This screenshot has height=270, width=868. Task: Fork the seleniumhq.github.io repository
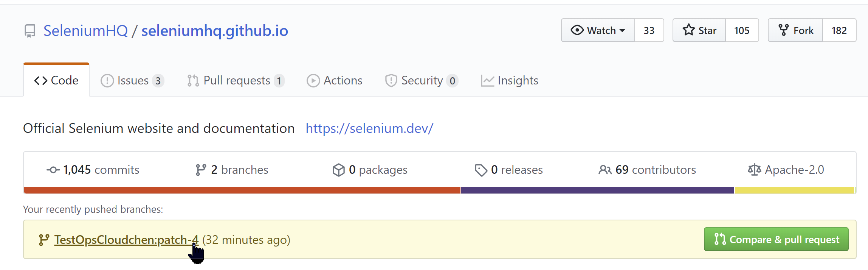click(x=796, y=30)
